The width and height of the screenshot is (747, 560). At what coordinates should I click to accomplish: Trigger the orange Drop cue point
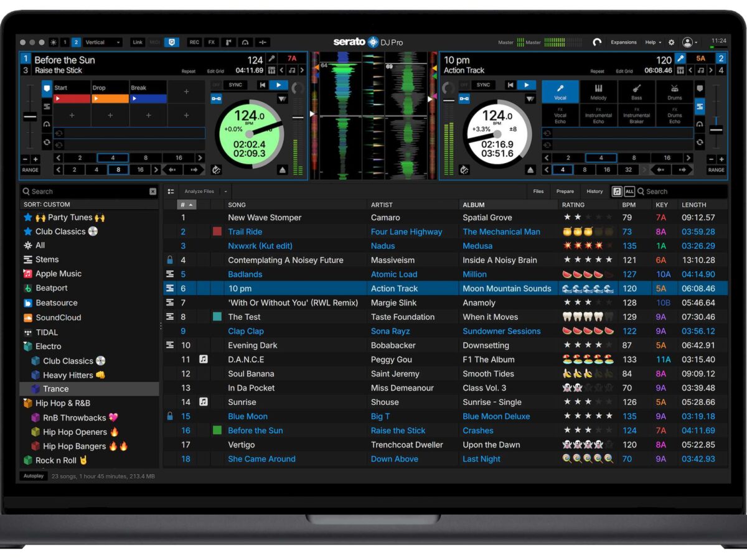110,98
